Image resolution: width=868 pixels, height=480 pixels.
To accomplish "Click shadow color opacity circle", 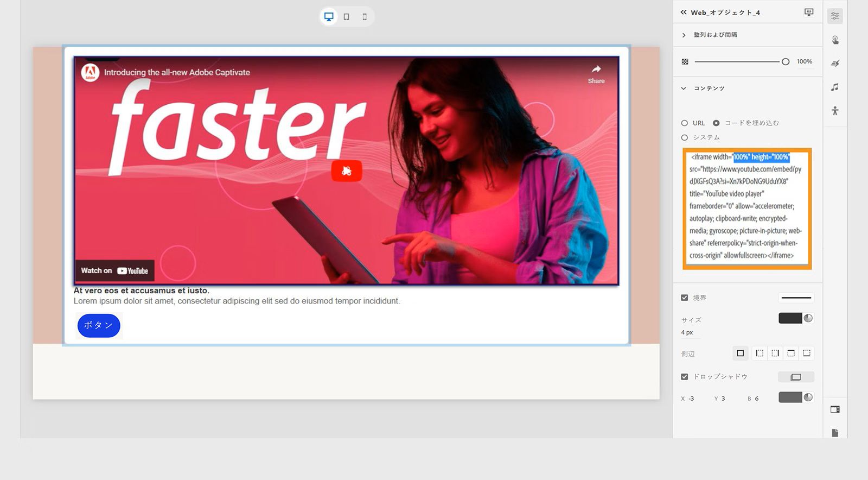I will pos(808,397).
